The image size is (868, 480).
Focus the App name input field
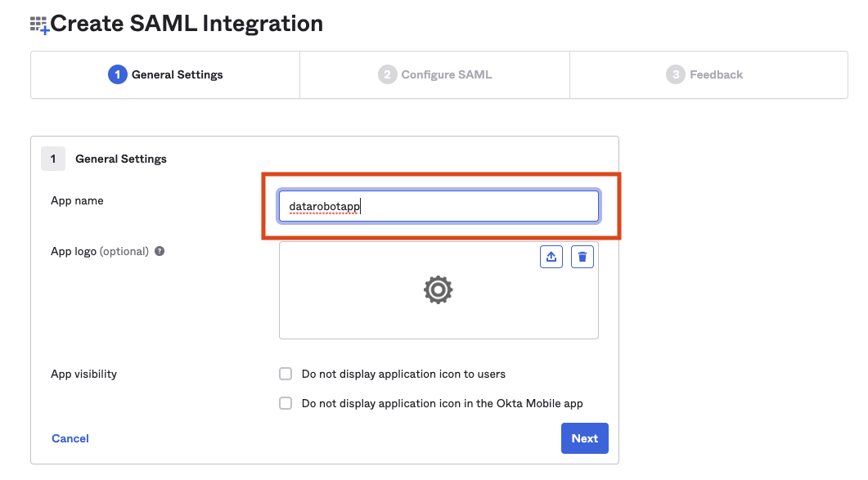pos(438,207)
